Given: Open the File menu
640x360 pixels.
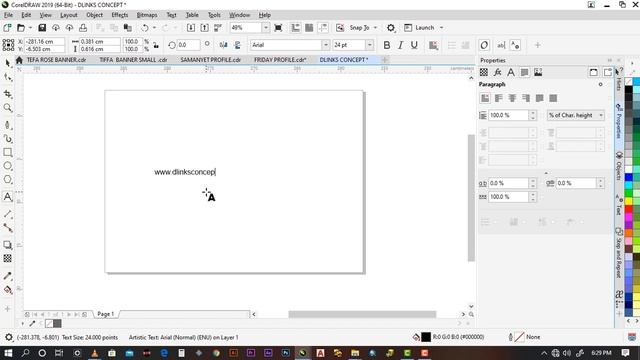Looking at the screenshot, I should click(8, 15).
